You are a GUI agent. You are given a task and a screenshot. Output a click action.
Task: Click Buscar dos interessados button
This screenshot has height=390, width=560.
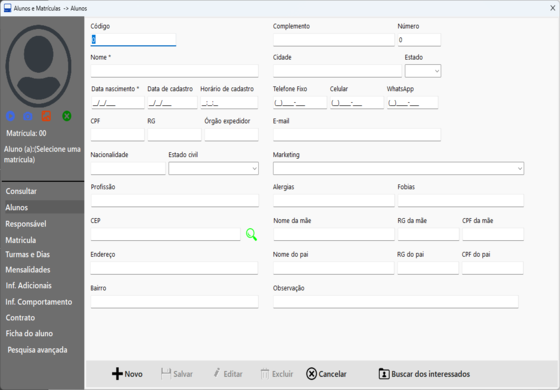424,374
